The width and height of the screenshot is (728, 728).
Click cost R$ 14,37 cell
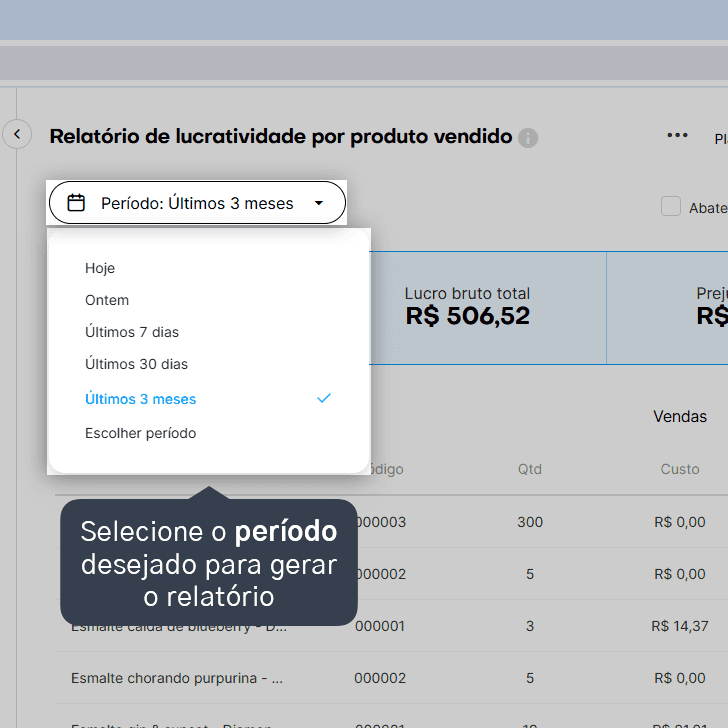pos(680,626)
